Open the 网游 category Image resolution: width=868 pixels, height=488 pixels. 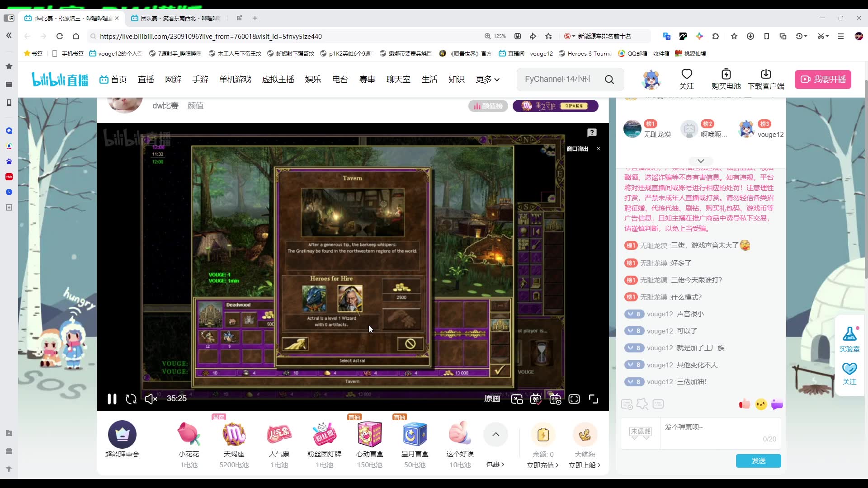click(x=173, y=80)
